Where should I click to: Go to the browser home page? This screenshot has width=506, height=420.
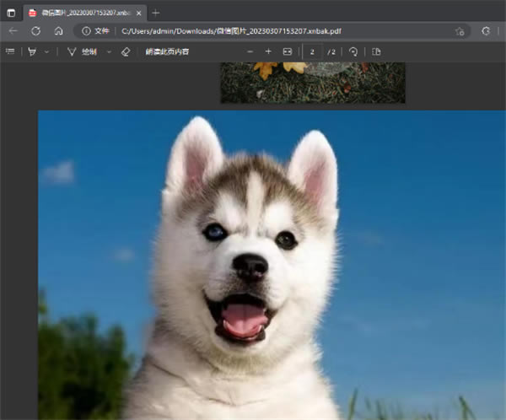pos(58,30)
